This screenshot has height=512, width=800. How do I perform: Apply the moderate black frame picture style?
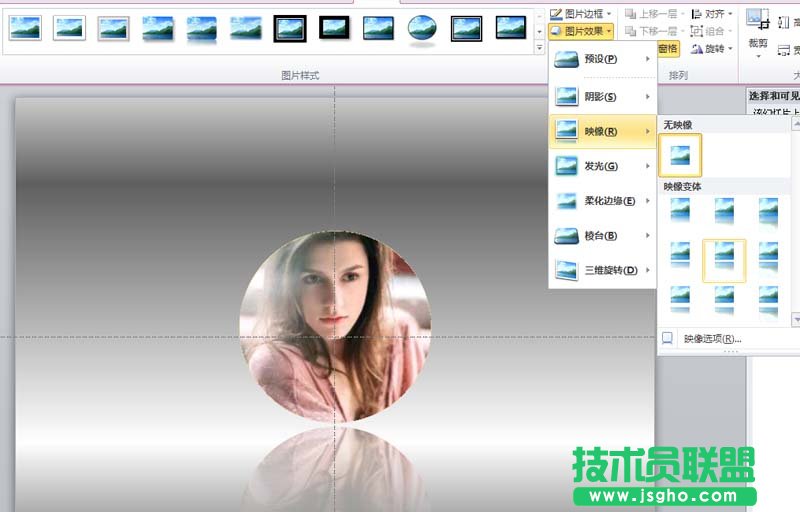pyautogui.click(x=511, y=28)
